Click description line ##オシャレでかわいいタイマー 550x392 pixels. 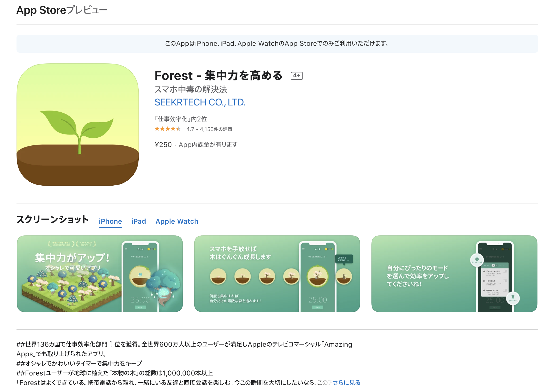click(x=79, y=364)
